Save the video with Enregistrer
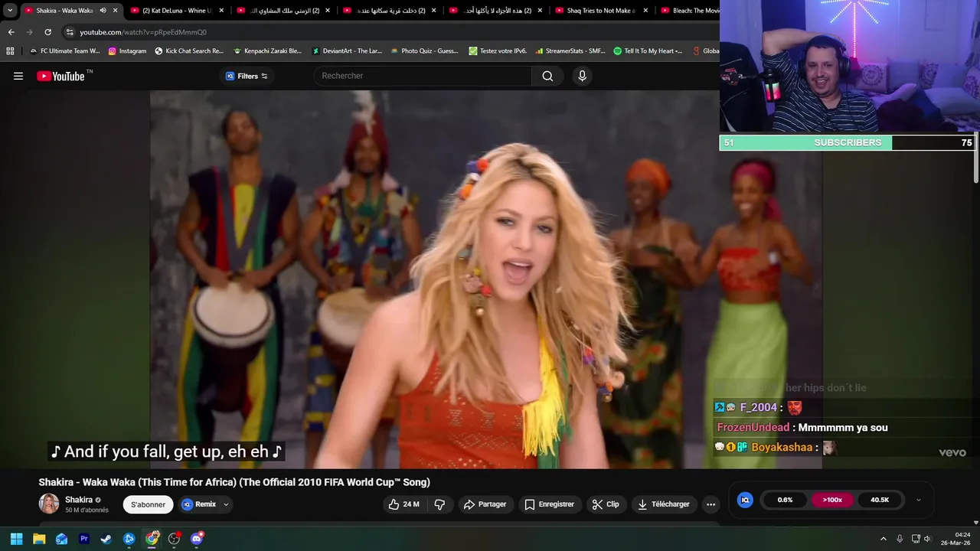Image resolution: width=980 pixels, height=551 pixels. pyautogui.click(x=549, y=504)
